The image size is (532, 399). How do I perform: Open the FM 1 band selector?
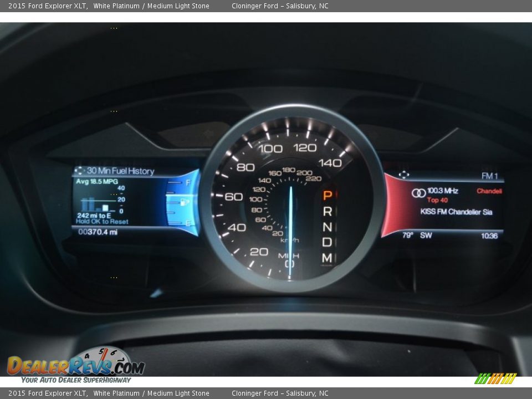[490, 176]
